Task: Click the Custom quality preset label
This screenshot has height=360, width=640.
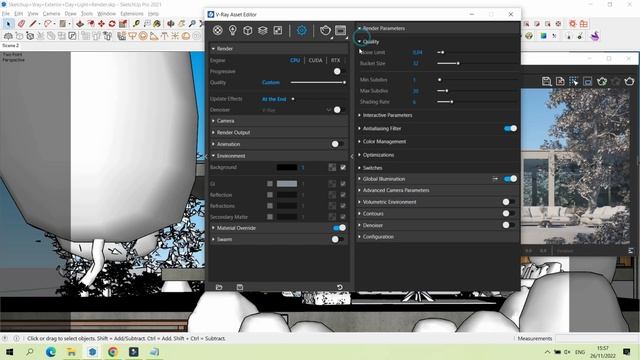Action: 271,82
